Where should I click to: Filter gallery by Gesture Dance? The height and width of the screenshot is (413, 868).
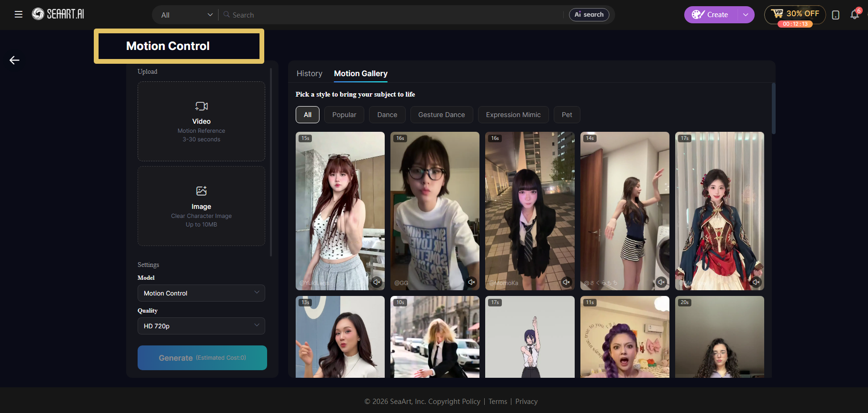click(441, 115)
